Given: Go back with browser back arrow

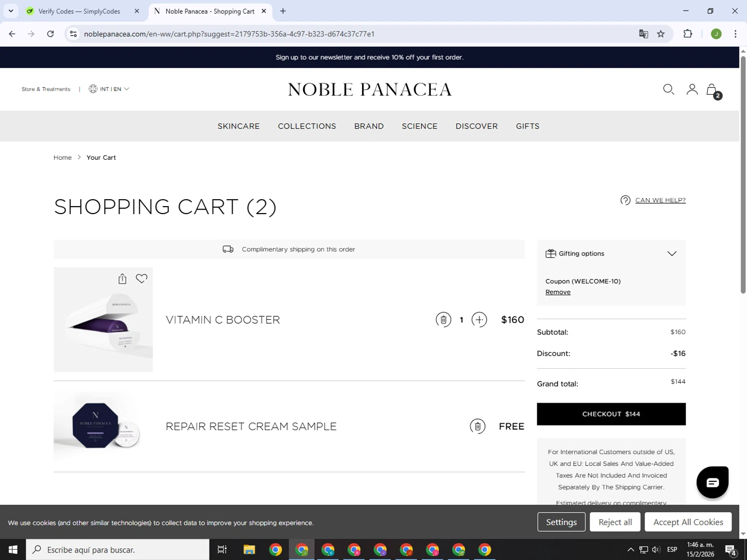Looking at the screenshot, I should coord(12,34).
